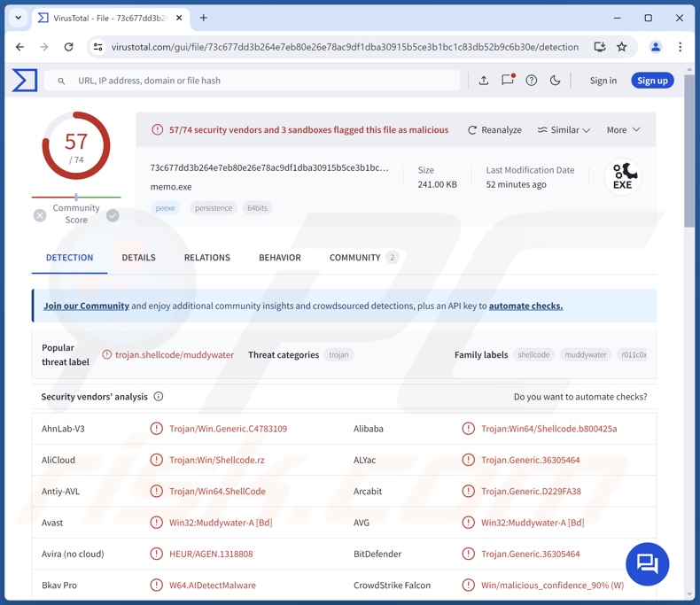Switch to the DETAILS tab
The width and height of the screenshot is (700, 605).
pyautogui.click(x=139, y=258)
